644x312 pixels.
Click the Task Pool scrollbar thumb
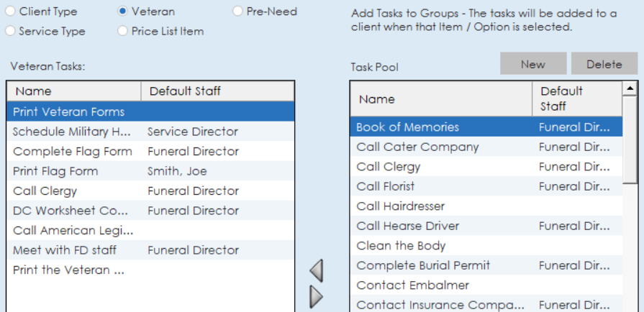tap(630, 139)
